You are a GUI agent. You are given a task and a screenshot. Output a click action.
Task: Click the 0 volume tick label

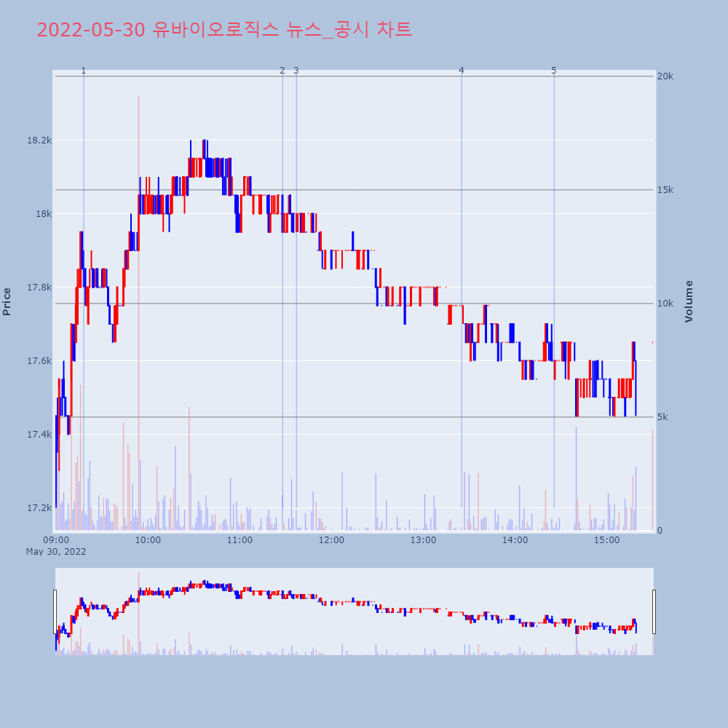coord(660,531)
